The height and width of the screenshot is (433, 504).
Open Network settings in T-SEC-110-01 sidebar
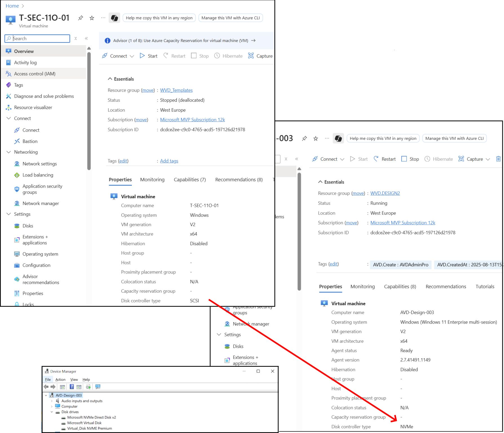40,164
